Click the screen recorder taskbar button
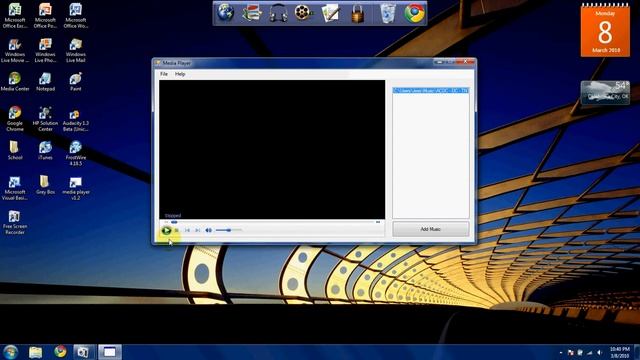The height and width of the screenshot is (360, 640). point(84,352)
